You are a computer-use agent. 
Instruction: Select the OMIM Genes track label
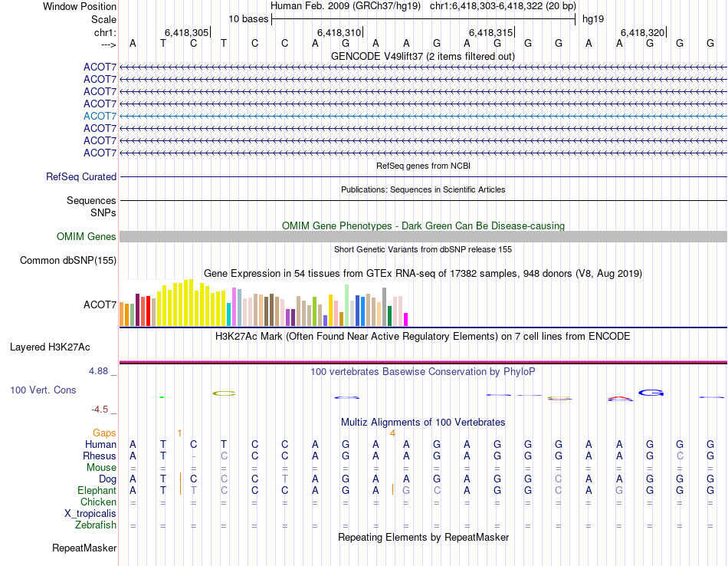86,237
